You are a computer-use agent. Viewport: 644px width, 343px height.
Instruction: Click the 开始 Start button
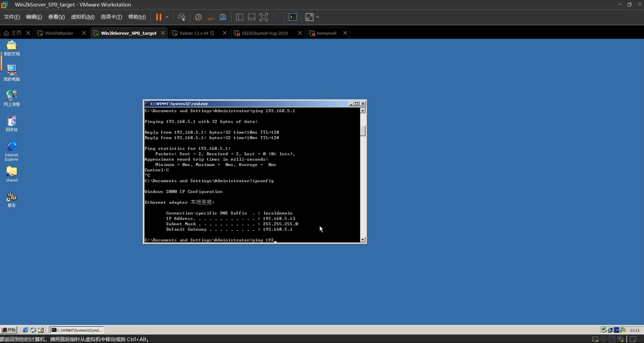pos(9,330)
